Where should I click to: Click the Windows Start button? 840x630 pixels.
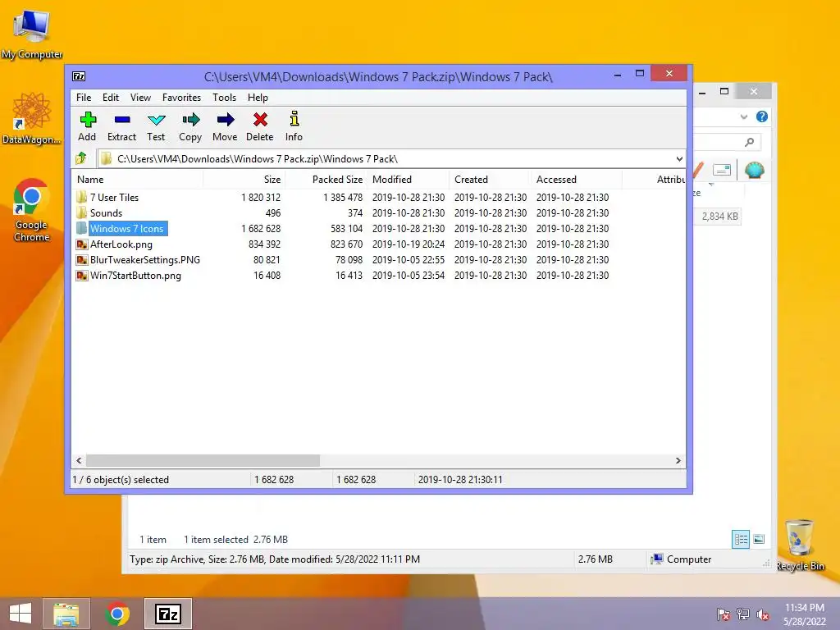click(x=21, y=614)
